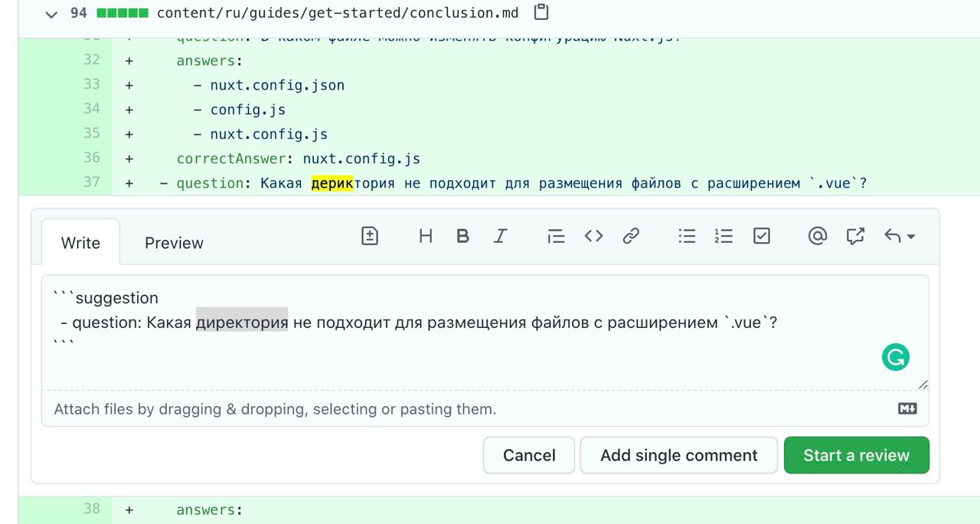This screenshot has width=980, height=524.
Task: Insert a quote with the toolbar icon
Action: click(x=556, y=236)
